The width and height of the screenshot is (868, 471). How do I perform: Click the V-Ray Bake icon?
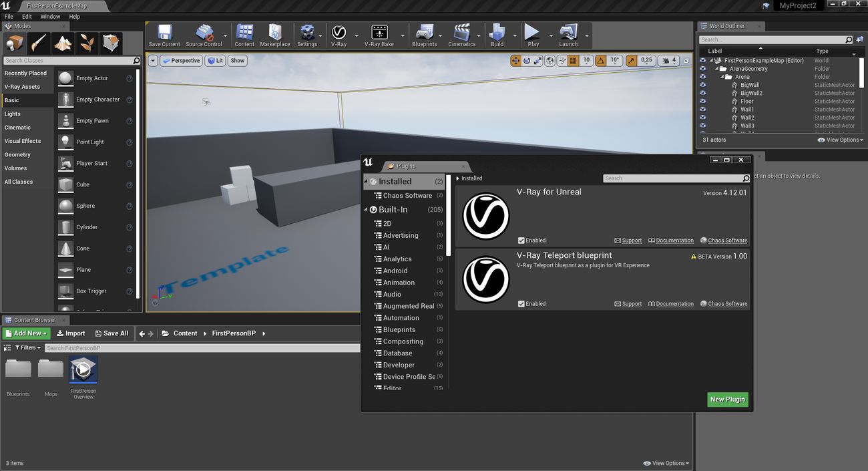pyautogui.click(x=379, y=33)
